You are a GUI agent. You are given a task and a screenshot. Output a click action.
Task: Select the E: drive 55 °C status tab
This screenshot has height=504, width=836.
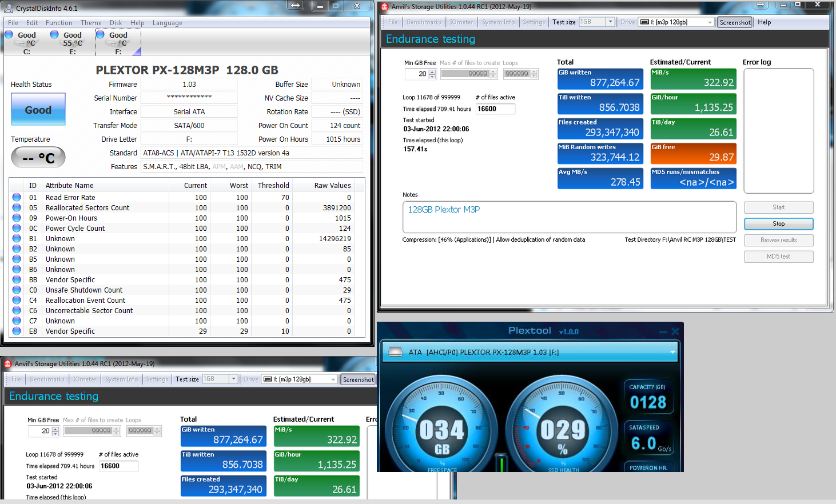[72, 43]
